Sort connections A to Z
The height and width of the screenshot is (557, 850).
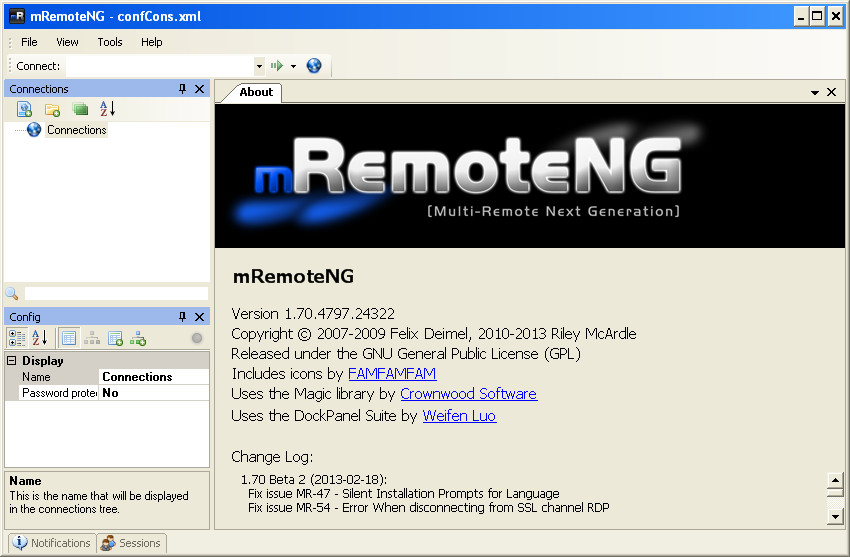coord(107,109)
